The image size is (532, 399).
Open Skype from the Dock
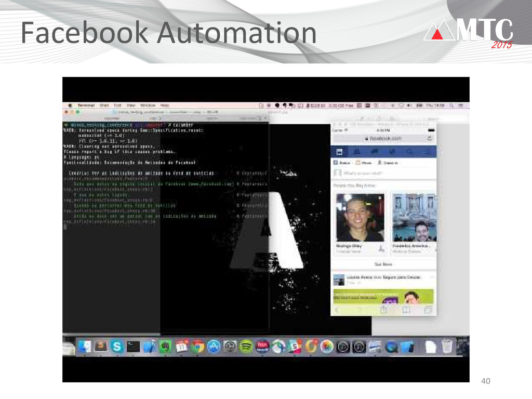coord(117,347)
